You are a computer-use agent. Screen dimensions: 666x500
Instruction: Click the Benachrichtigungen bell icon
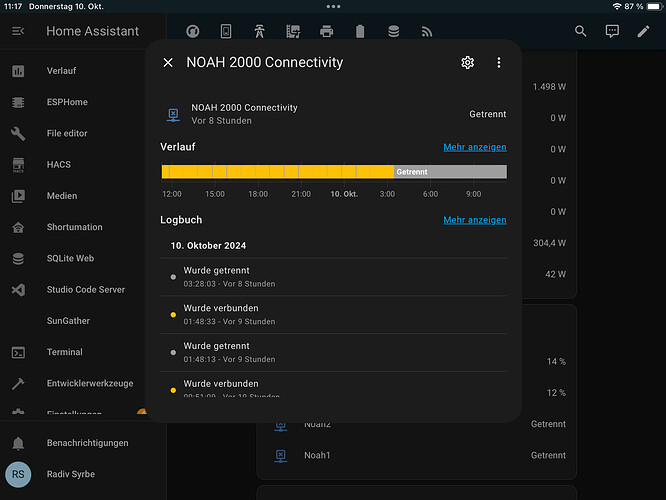pyautogui.click(x=18, y=443)
